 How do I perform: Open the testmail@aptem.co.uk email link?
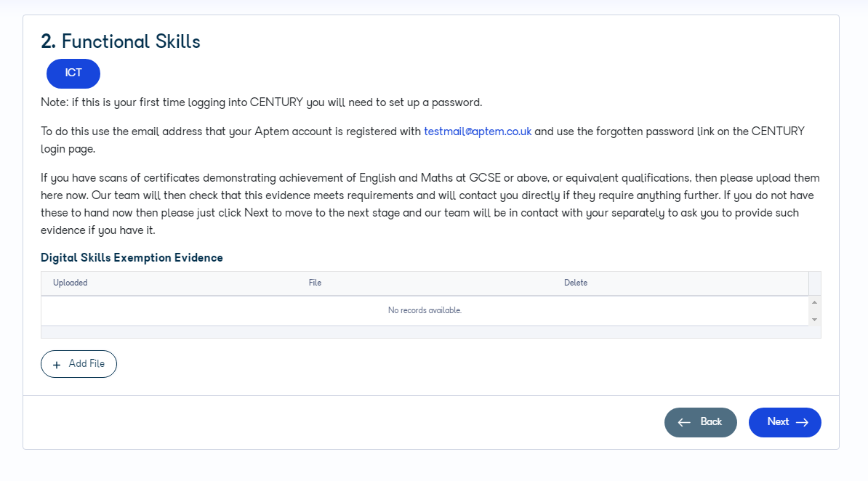tap(478, 132)
